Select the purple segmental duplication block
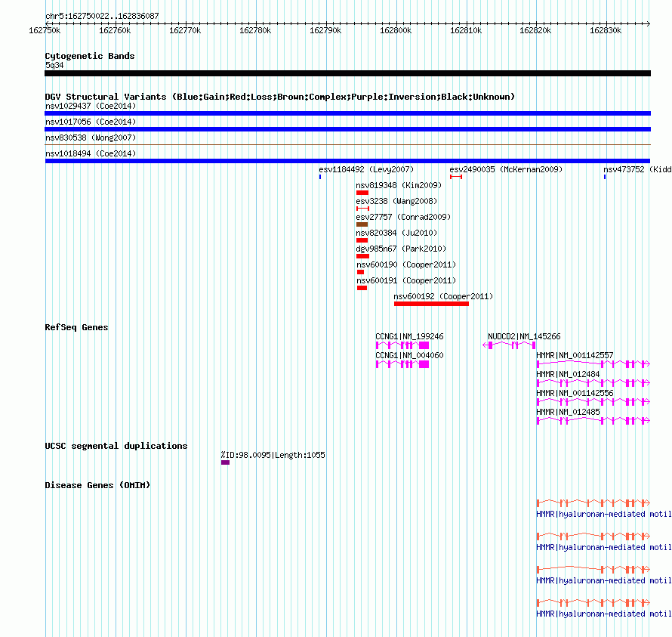Screen dimensions: 672x637 [226, 462]
